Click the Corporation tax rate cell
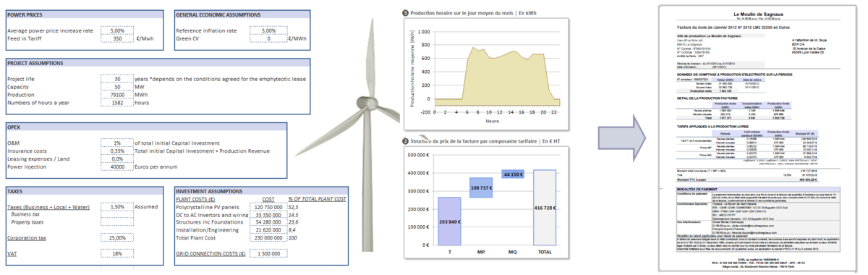The width and height of the screenshot is (868, 275). pos(117,237)
